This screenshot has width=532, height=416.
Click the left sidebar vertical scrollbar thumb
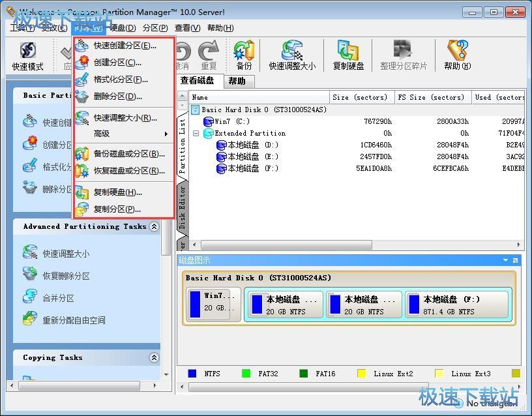[166, 237]
